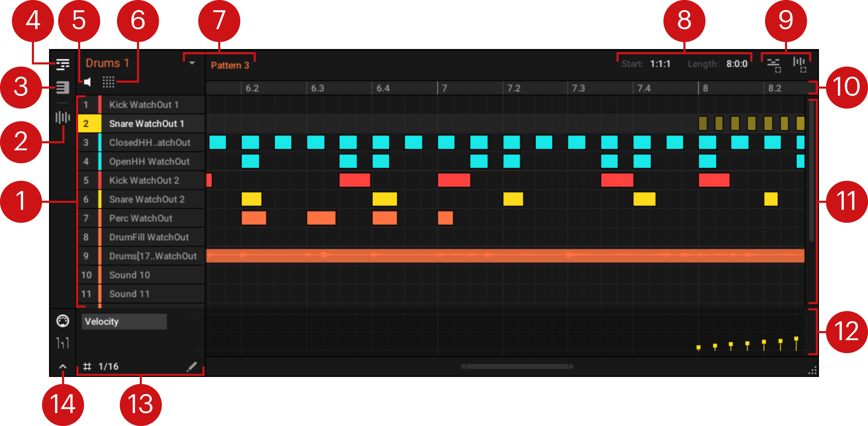Open the pad view grid icon
This screenshot has height=426, width=868.
coord(108,82)
